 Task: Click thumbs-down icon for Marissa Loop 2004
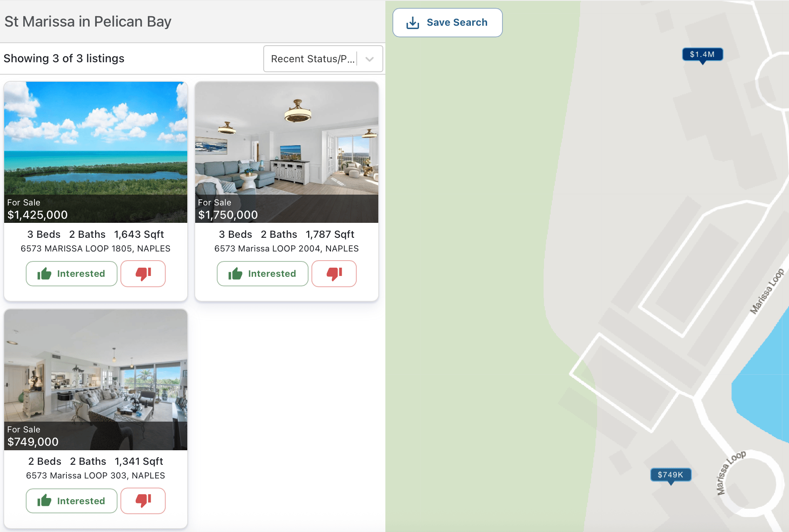[334, 274]
